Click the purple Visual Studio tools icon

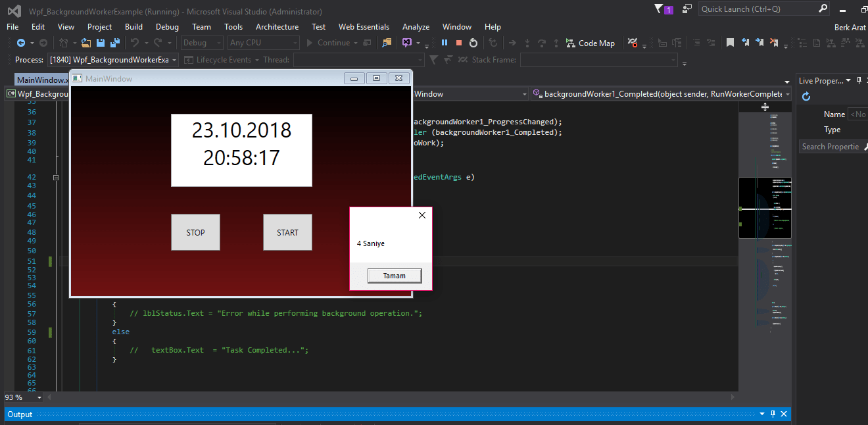click(407, 43)
